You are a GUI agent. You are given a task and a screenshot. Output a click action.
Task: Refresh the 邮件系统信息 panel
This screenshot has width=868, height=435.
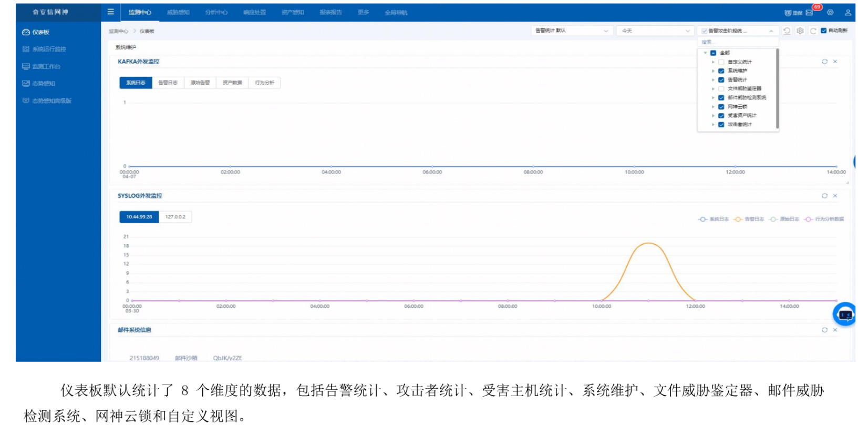(x=824, y=330)
